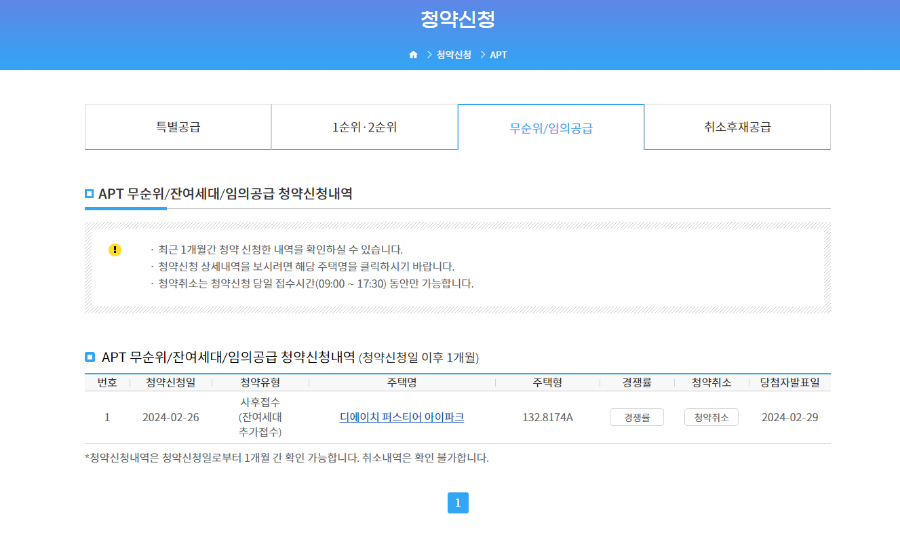Switch to the 특별공급 tab

tap(178, 127)
